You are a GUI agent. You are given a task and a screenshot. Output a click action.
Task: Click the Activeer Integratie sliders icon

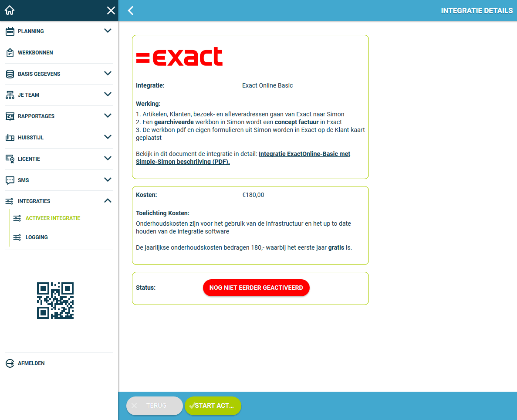[x=17, y=218]
